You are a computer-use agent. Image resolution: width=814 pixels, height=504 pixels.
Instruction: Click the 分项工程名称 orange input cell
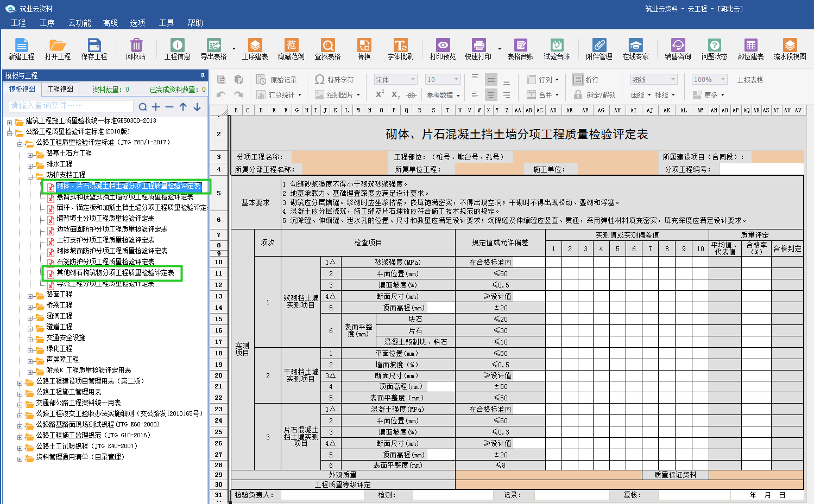point(340,157)
